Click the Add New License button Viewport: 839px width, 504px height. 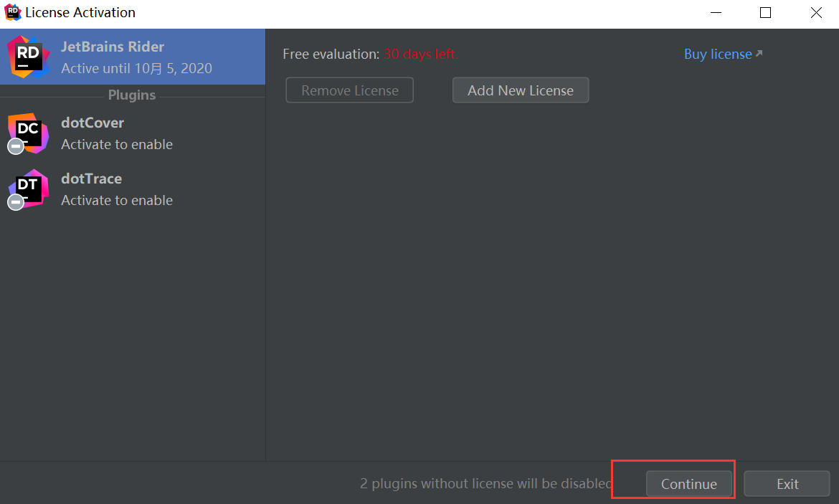coord(521,90)
